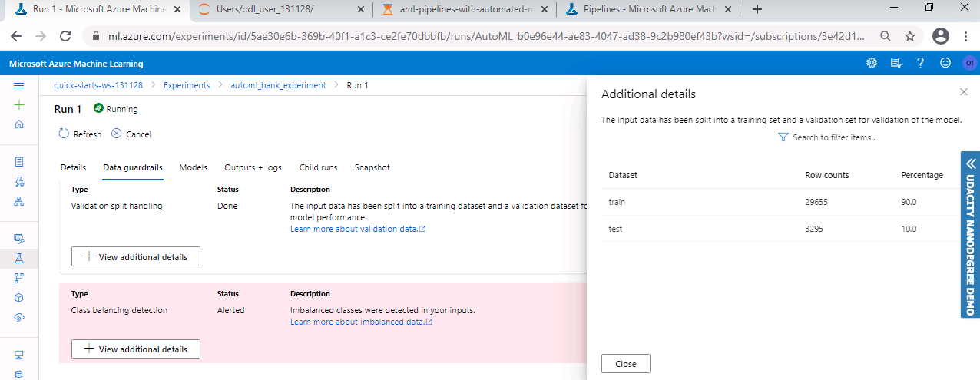Open Designer hierarchy icon in sidebar
Viewport: 980px width, 380px height.
pos(19,201)
